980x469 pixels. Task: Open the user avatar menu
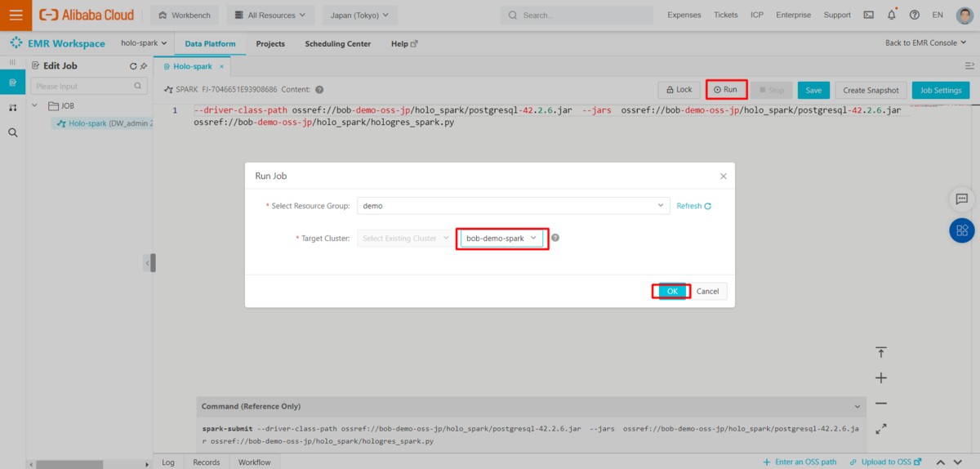[964, 15]
